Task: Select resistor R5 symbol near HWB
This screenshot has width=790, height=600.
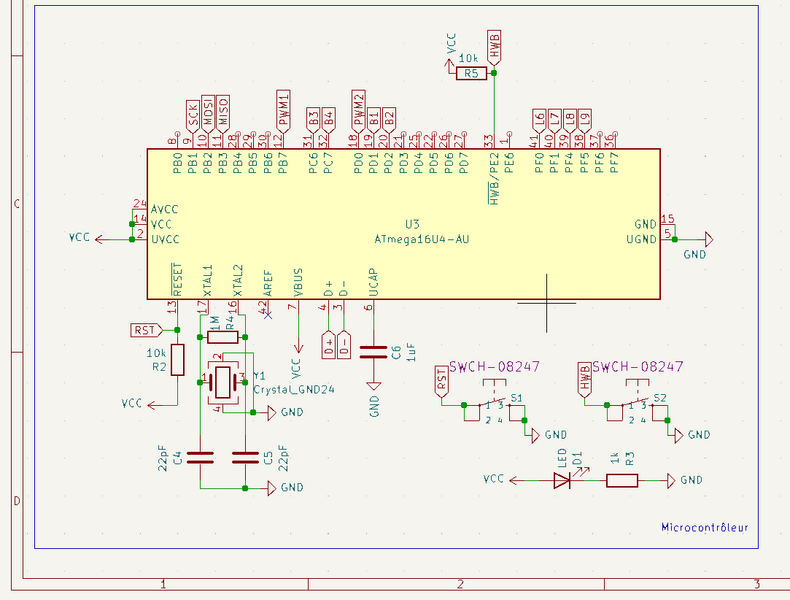Action: (472, 74)
